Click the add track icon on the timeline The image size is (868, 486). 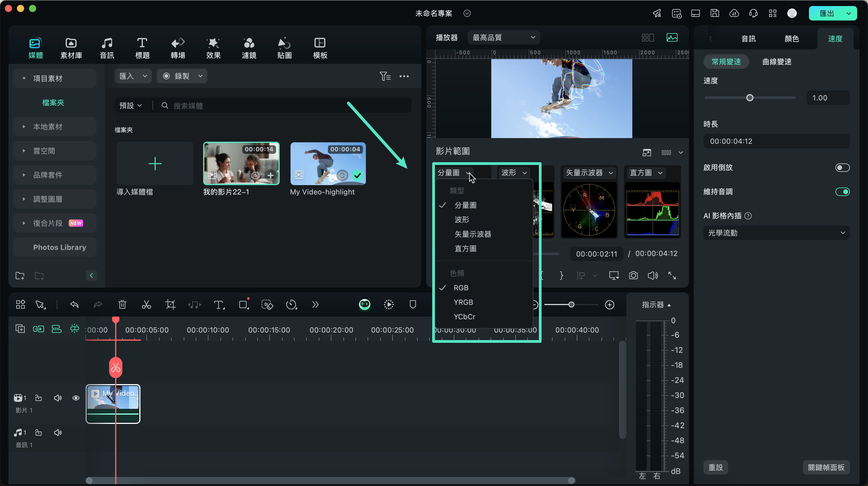point(20,329)
